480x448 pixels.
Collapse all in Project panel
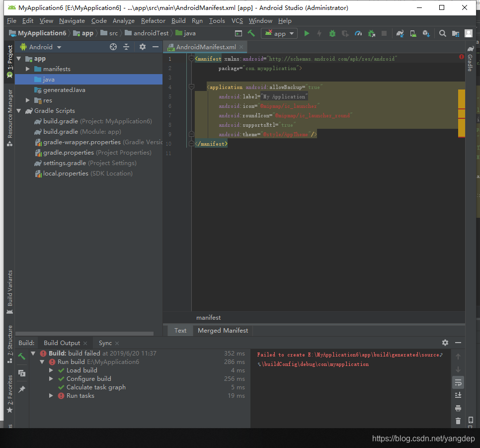pyautogui.click(x=126, y=47)
